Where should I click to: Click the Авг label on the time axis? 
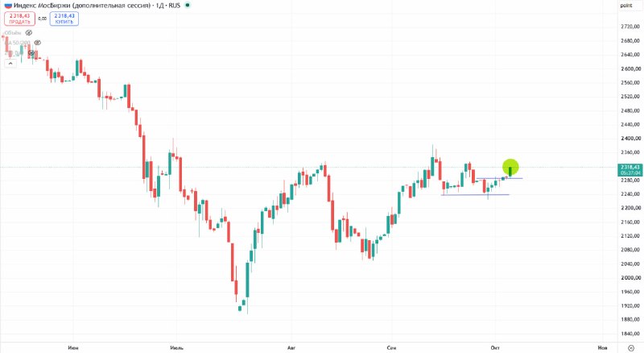[x=291, y=348]
